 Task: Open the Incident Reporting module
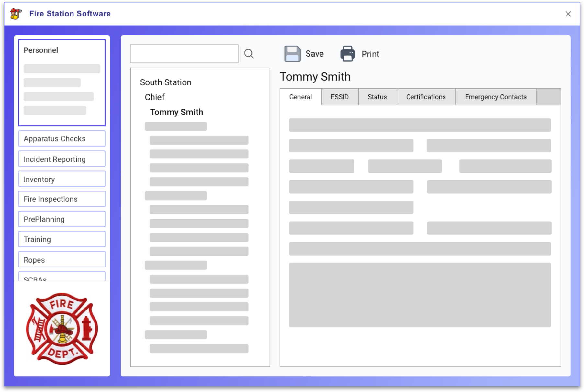pyautogui.click(x=62, y=159)
